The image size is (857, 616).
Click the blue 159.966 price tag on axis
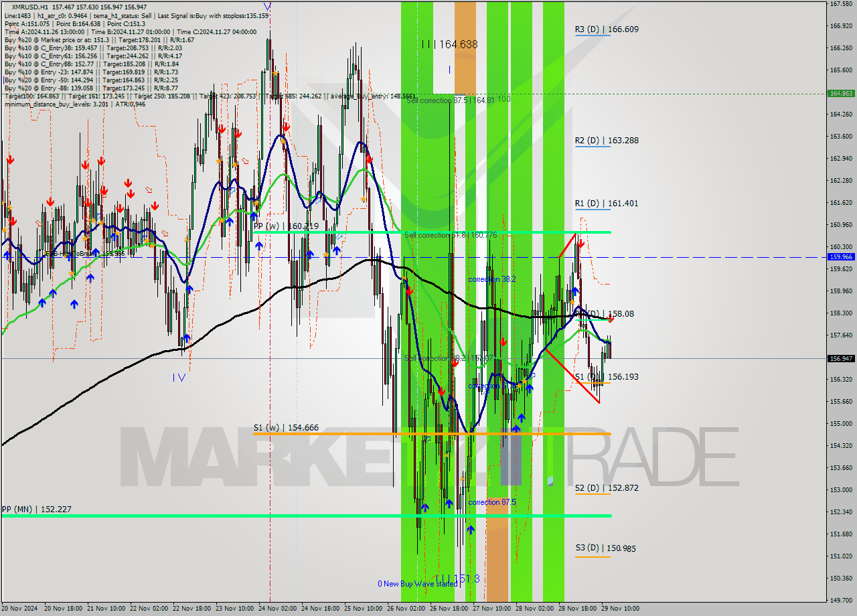[x=841, y=256]
